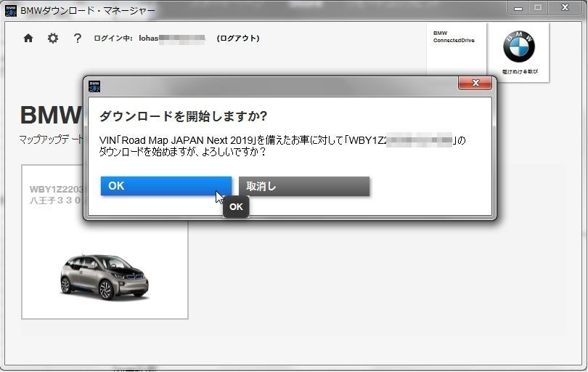Close the download confirmation dialog
Image resolution: width=588 pixels, height=372 pixels.
tap(475, 83)
